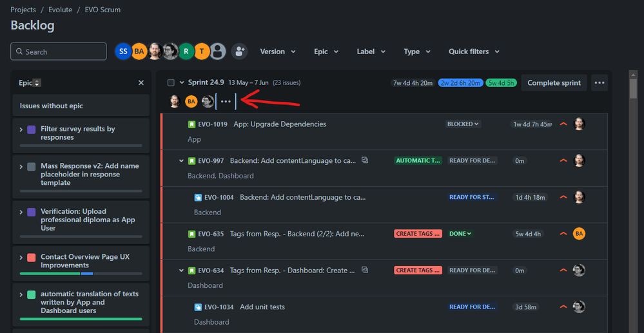Viewport: 644px width, 333px height.
Task: Click the story icon of EVO-634
Action: point(191,270)
